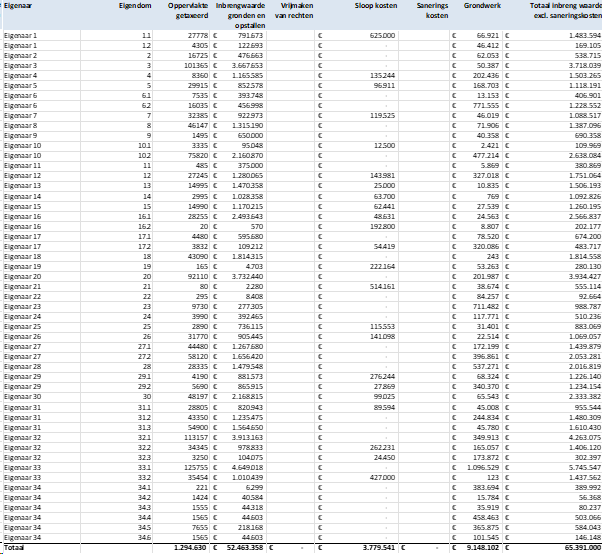
Task: Select sloop kosten value 514.161
Action: [x=356, y=287]
